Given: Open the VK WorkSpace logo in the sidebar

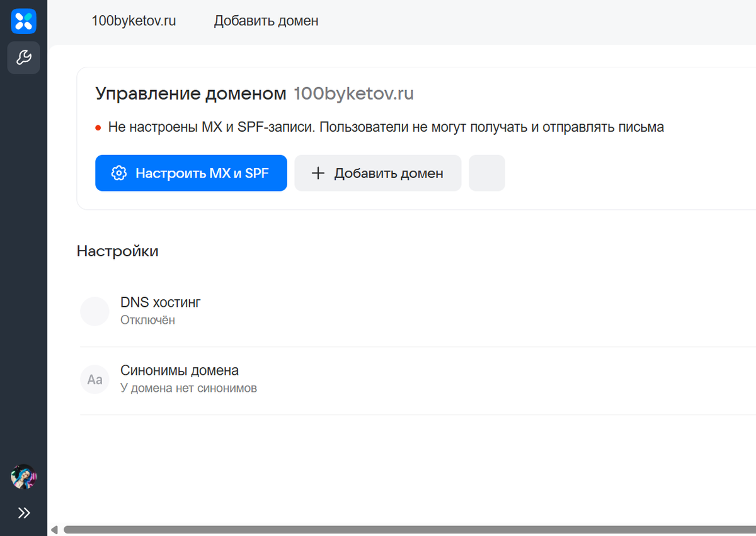Looking at the screenshot, I should pos(23,21).
